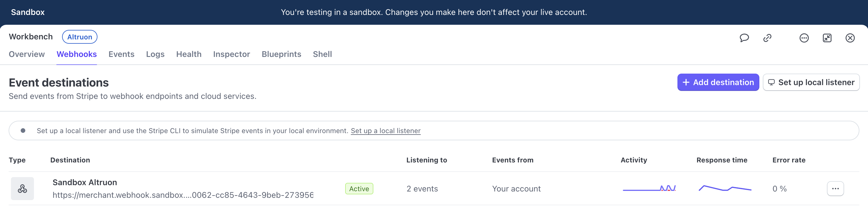Toggle the 0% error rate indicator
This screenshot has height=207, width=868.
tap(779, 189)
